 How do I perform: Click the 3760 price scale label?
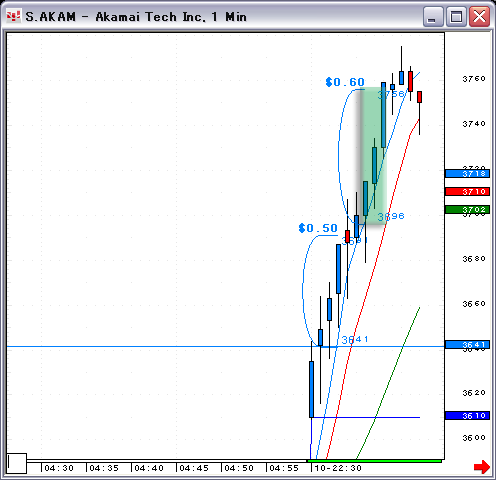coord(474,79)
